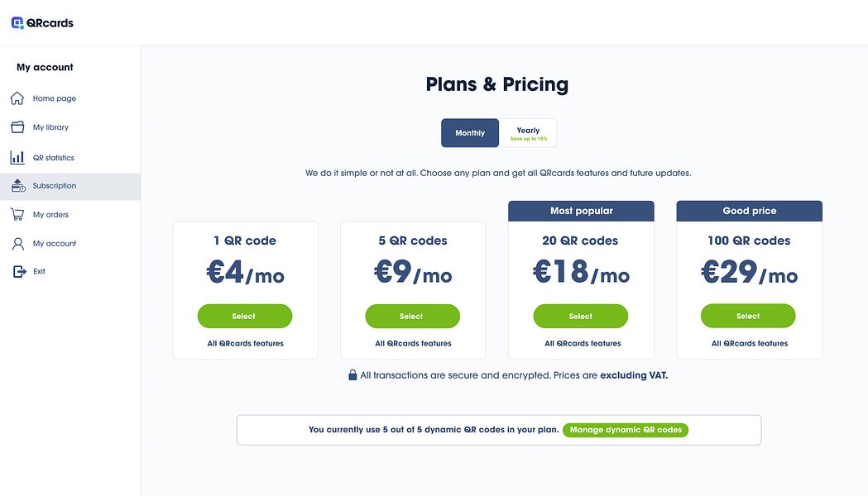This screenshot has height=496, width=868.
Task: Select the 20 QR codes plan
Action: (x=580, y=316)
